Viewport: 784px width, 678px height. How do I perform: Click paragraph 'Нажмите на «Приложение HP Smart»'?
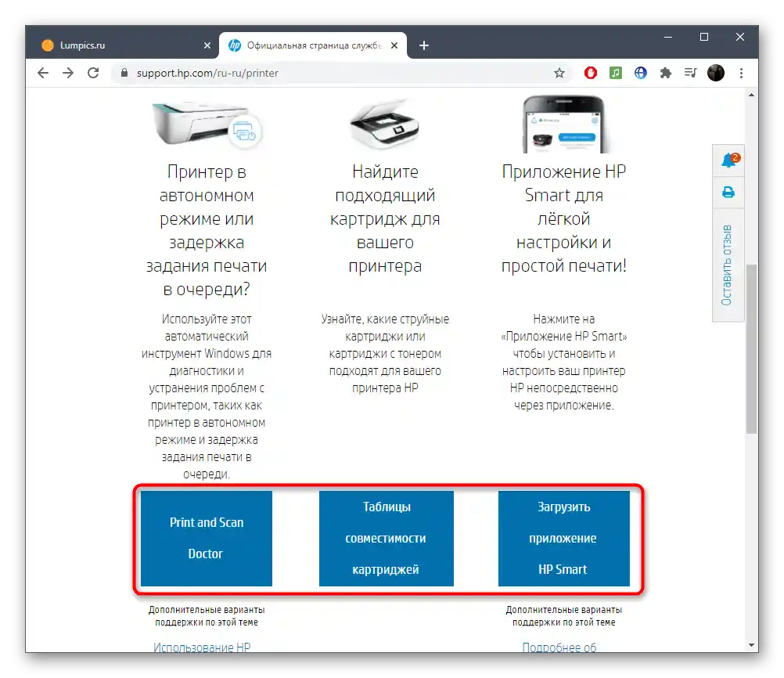[x=564, y=362]
